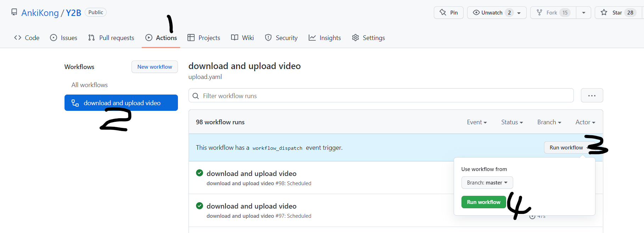Click the Code tab icon
Viewport: 644px width, 233px height.
(x=18, y=38)
